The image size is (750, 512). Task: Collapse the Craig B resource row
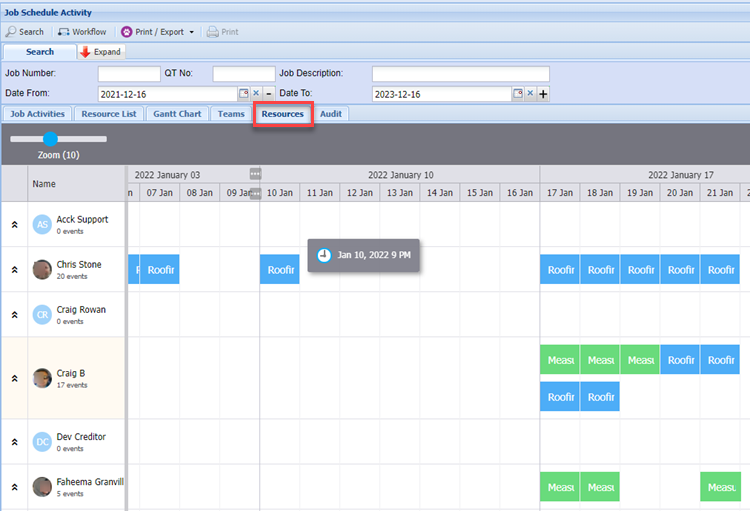[15, 379]
